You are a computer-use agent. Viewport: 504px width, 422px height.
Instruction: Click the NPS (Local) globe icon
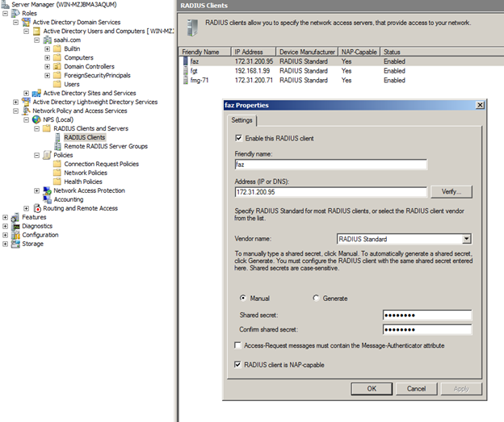(37, 119)
